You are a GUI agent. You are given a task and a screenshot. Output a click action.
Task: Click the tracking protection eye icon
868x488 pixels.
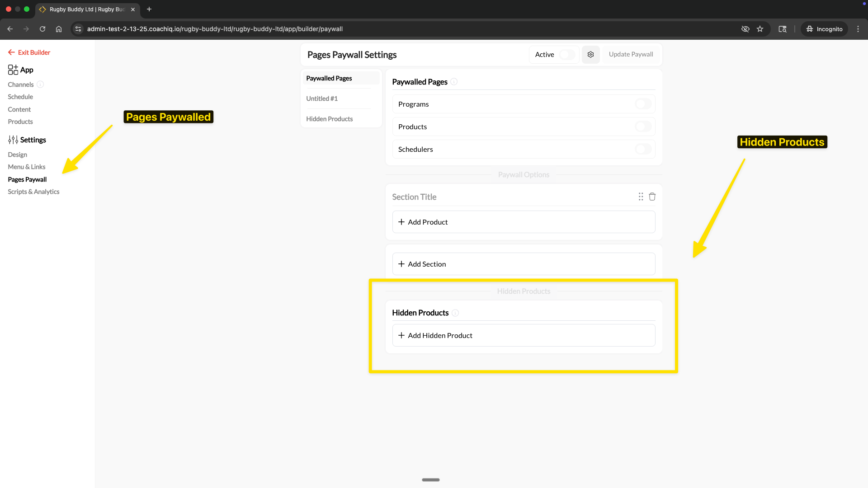click(x=745, y=29)
